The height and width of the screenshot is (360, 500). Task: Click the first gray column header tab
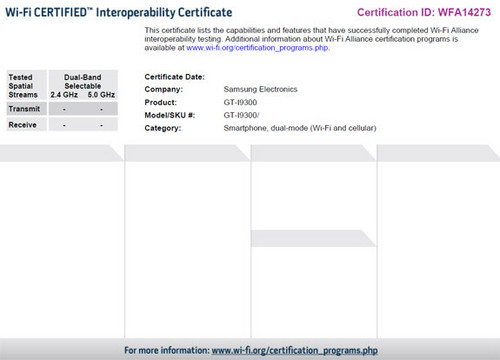pyautogui.click(x=61, y=153)
